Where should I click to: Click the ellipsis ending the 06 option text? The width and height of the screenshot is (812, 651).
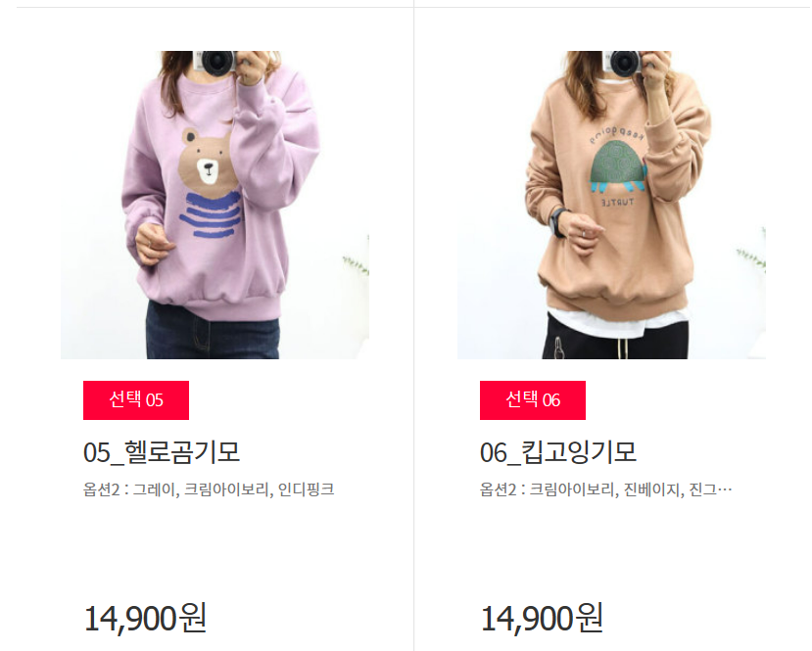coord(725,490)
